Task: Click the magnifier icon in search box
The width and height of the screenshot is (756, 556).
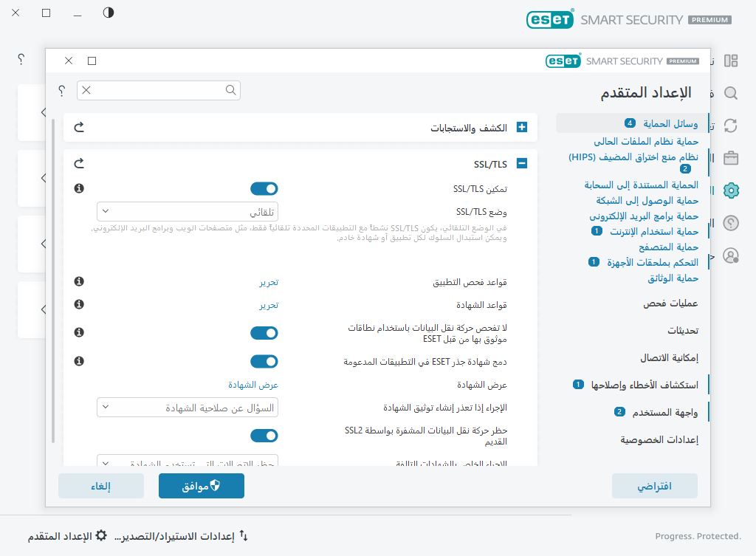Action: click(x=231, y=90)
